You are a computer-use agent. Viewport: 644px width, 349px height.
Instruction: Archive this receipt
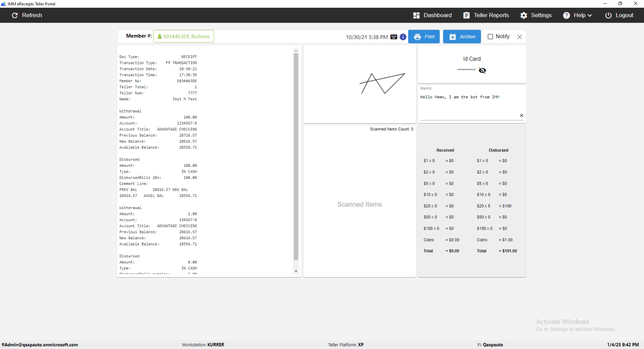(462, 36)
